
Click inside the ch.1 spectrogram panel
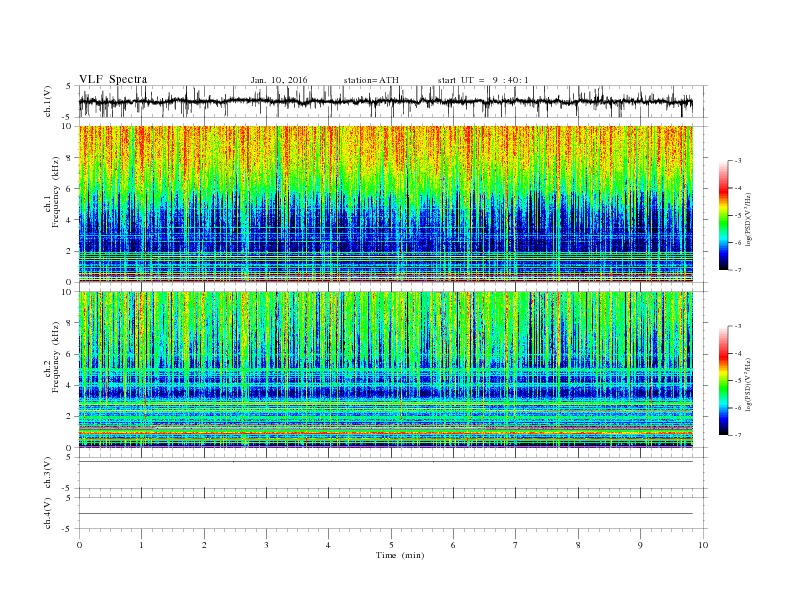point(385,204)
